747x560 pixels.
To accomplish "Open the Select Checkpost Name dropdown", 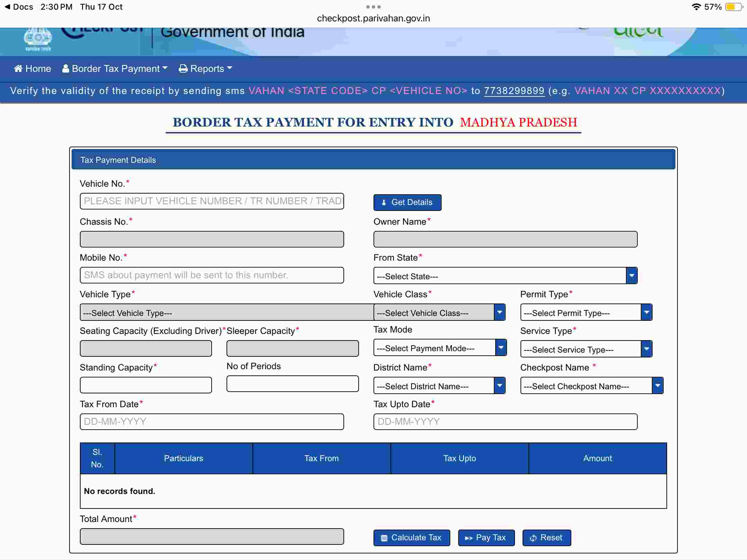I will 592,386.
